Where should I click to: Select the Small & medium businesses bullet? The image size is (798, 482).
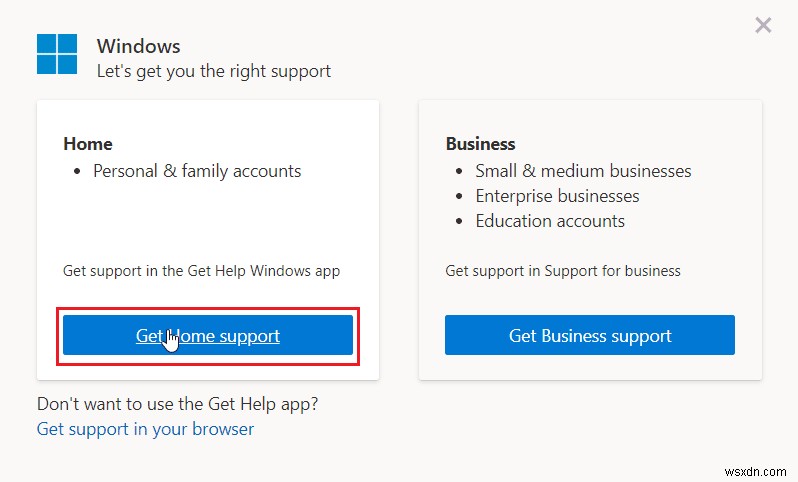pos(583,171)
